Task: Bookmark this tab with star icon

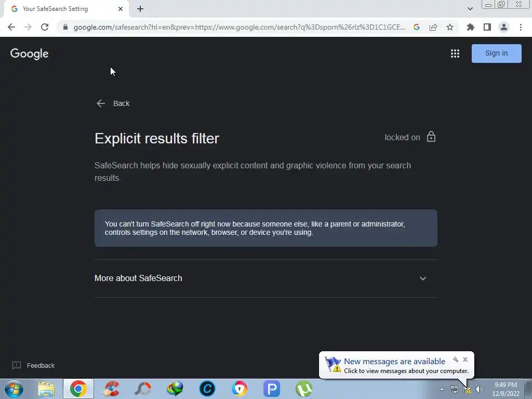Action: click(450, 27)
